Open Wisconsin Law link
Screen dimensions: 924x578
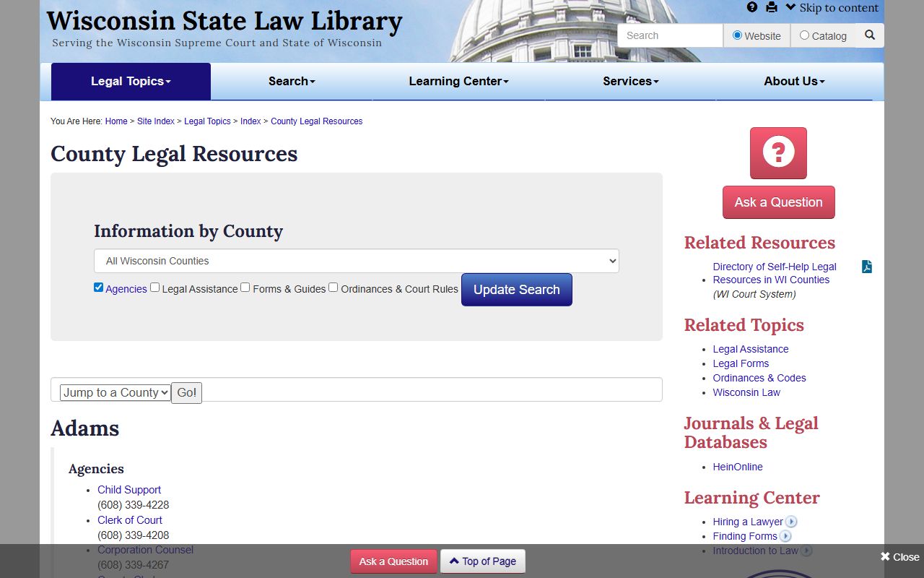[746, 392]
